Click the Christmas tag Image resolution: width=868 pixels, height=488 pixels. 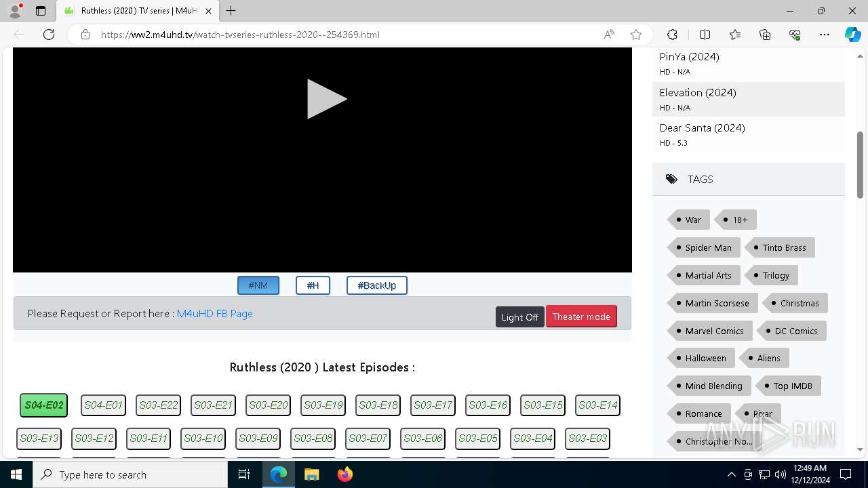click(795, 303)
